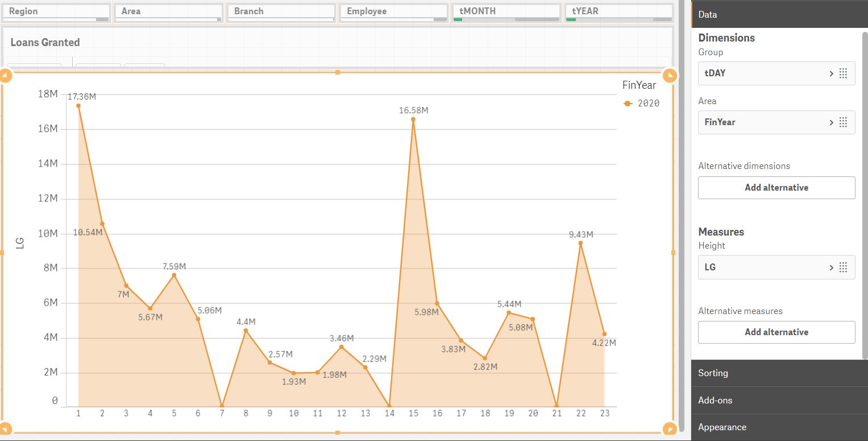Grab the drag handle icon on FinYear
Image resolution: width=868 pixels, height=441 pixels.
point(844,122)
